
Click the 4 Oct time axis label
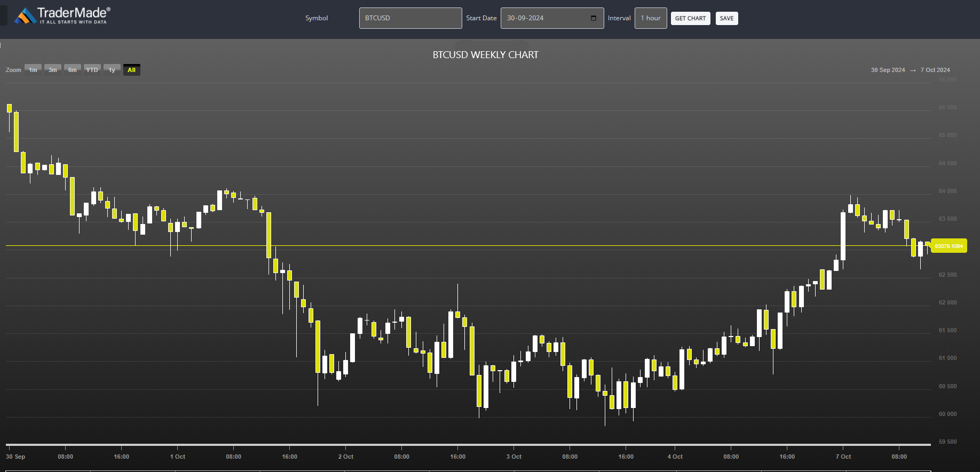pos(675,457)
